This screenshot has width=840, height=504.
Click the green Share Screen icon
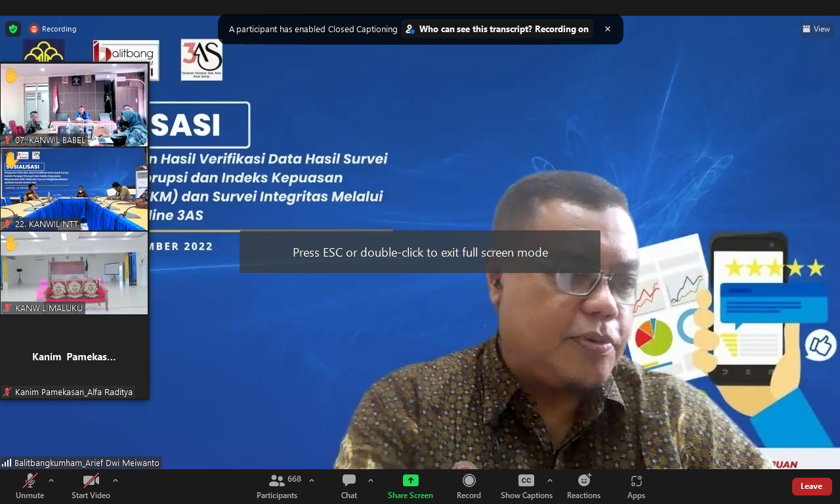pos(410,481)
